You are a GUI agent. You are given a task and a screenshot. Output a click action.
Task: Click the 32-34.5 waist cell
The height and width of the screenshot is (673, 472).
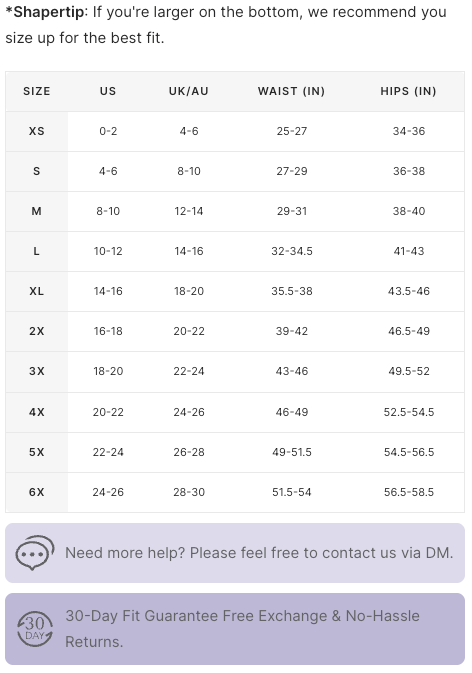[x=292, y=251]
